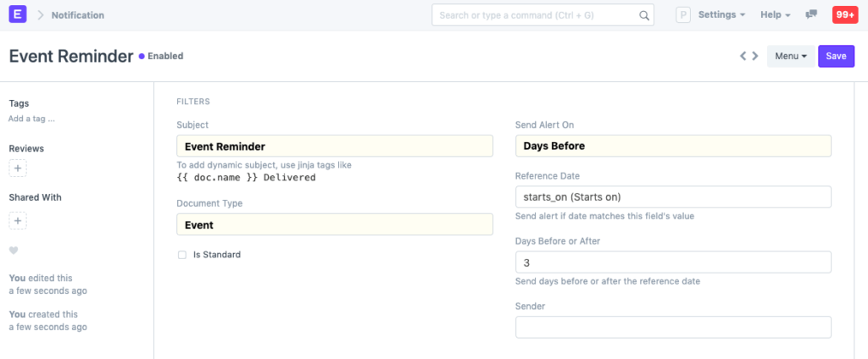The image size is (868, 359).
Task: Click plus button under Shared With
Action: coord(18,221)
